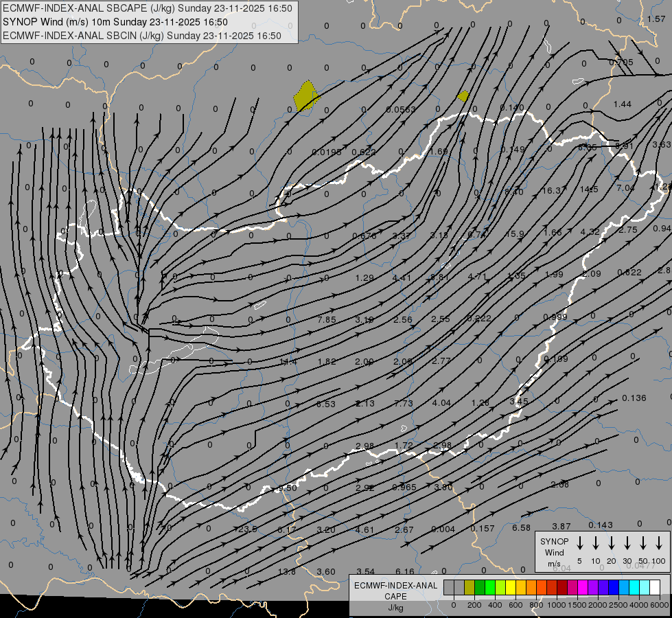Click the dark red swatch starting at 1000
This screenshot has width=672, height=618.
tap(562, 587)
